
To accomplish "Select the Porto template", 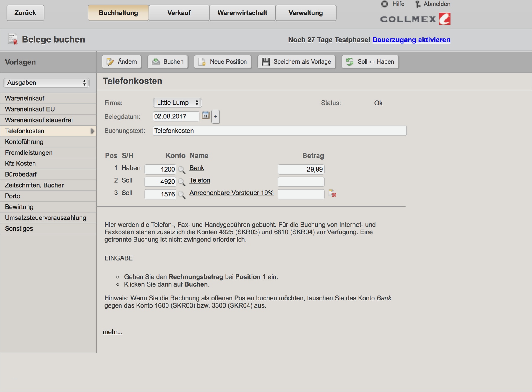I will pyautogui.click(x=48, y=196).
